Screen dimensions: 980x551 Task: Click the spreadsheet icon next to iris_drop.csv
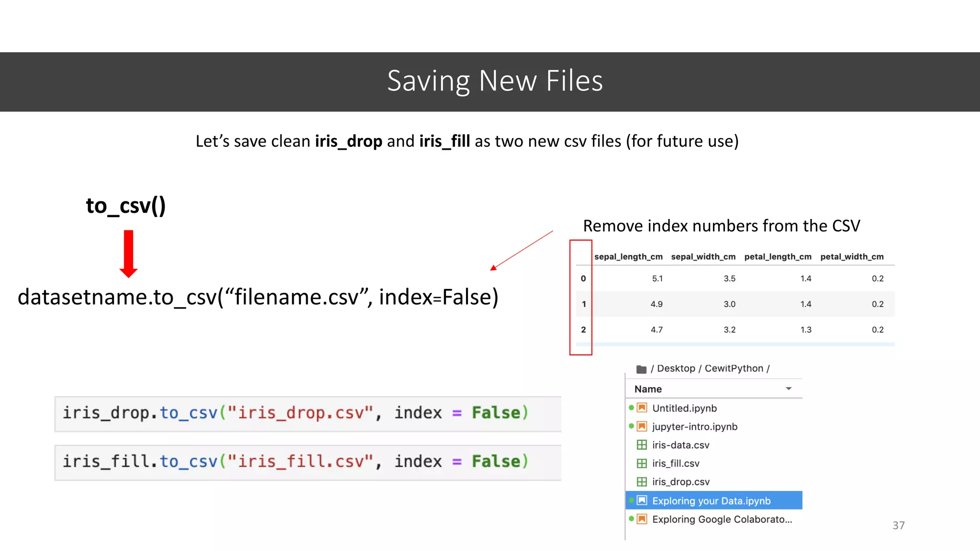click(x=642, y=482)
